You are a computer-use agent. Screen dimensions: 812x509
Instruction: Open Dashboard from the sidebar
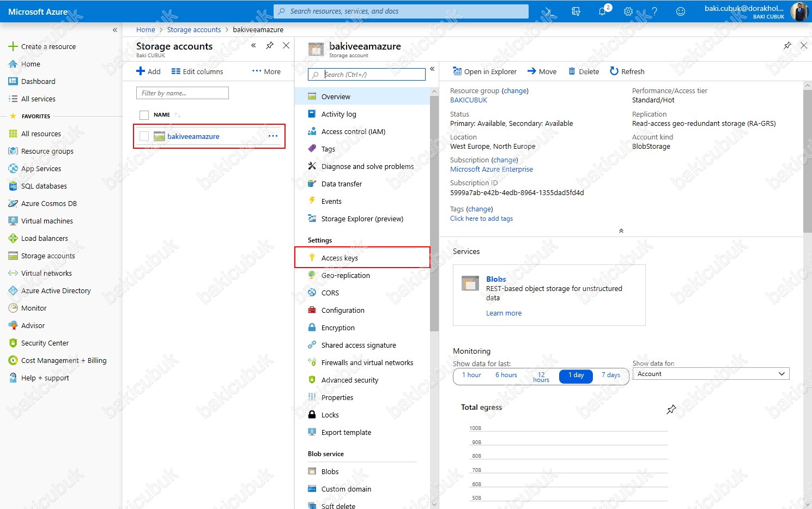tap(32, 81)
